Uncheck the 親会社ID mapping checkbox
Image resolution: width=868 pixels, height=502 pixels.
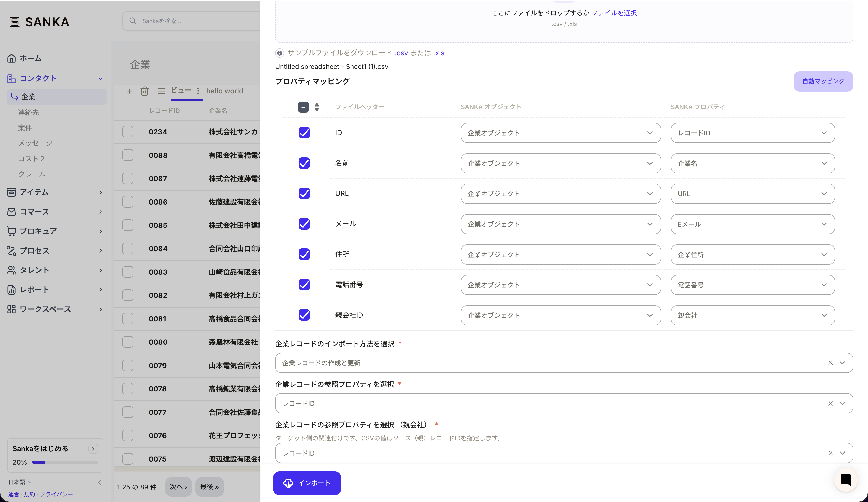[x=304, y=315]
